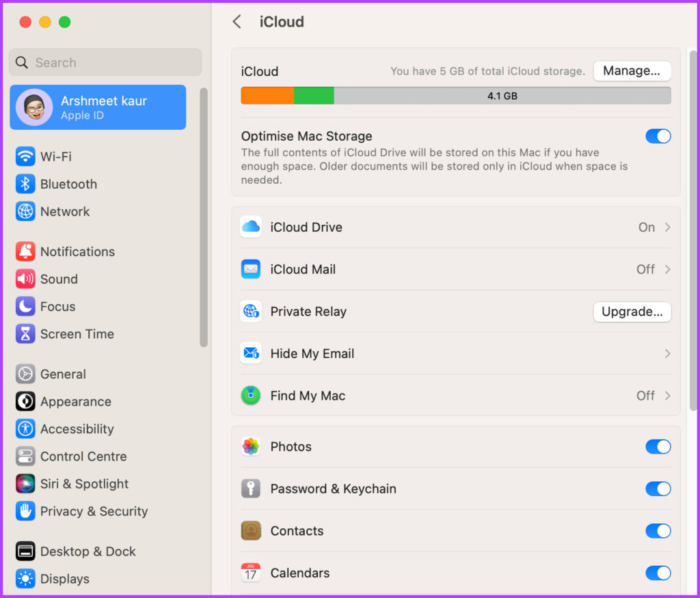Switch off Contacts sync toggle
The height and width of the screenshot is (598, 700).
pyautogui.click(x=658, y=530)
